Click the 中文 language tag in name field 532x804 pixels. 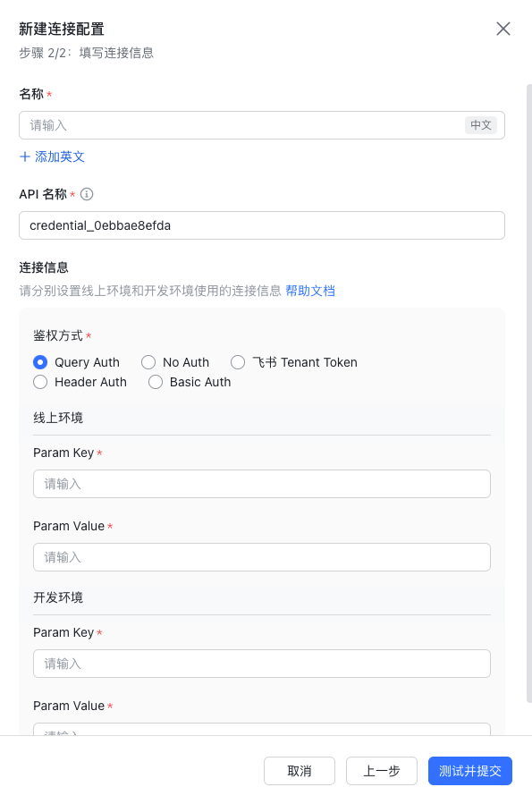pos(481,125)
